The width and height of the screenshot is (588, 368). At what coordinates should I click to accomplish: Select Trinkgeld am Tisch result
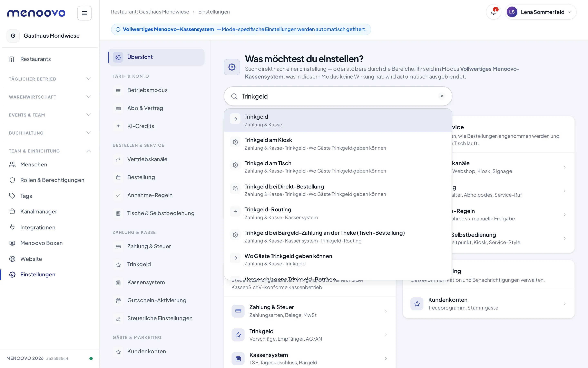click(338, 167)
